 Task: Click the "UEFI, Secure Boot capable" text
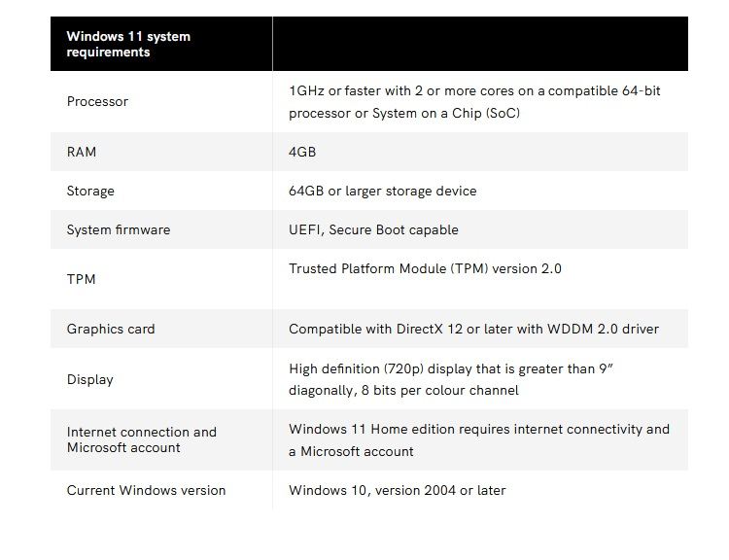click(373, 229)
